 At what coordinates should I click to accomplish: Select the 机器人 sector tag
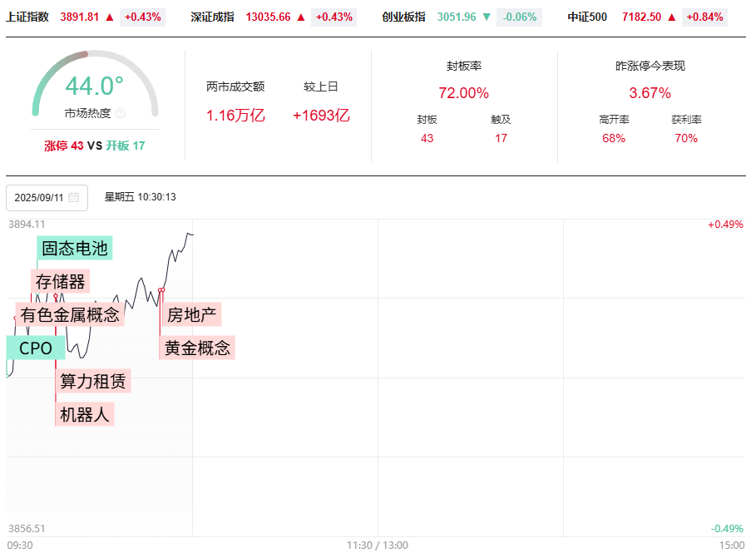pos(85,414)
